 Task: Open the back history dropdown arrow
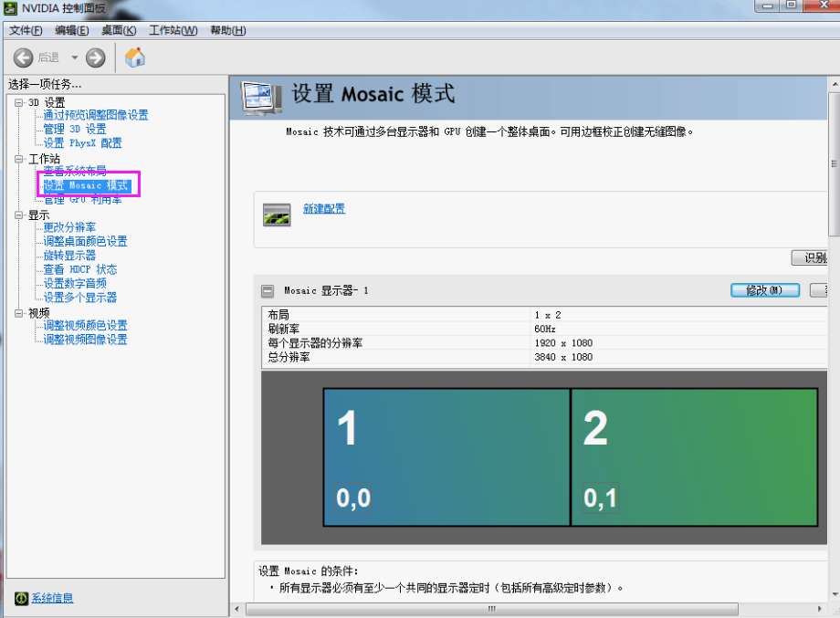[x=75, y=58]
